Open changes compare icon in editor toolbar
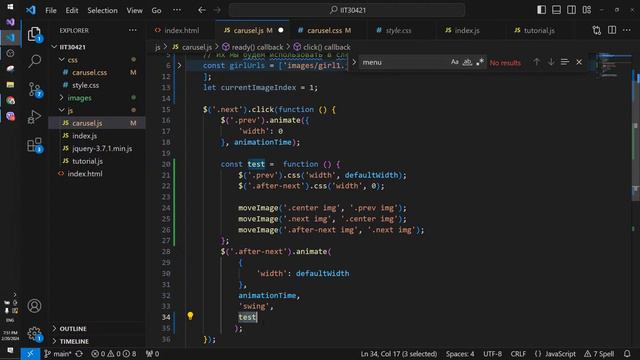This screenshot has width=640, height=360. click(597, 30)
